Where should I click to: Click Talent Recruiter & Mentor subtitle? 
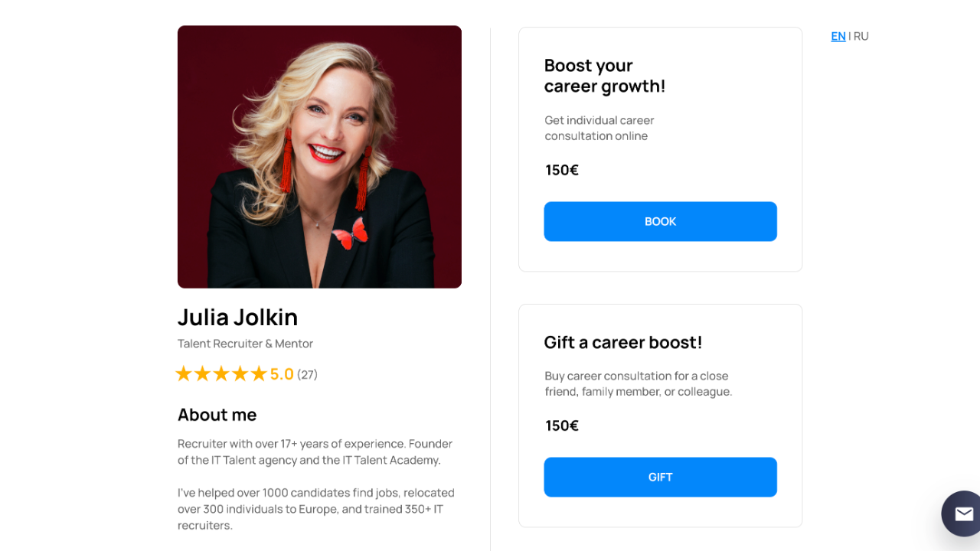[245, 344]
